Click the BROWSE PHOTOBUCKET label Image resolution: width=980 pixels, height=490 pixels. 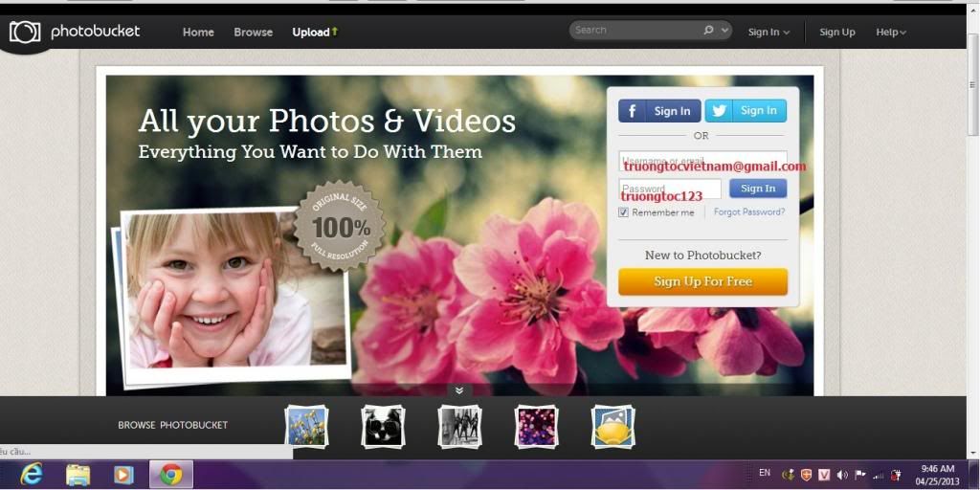pos(173,425)
